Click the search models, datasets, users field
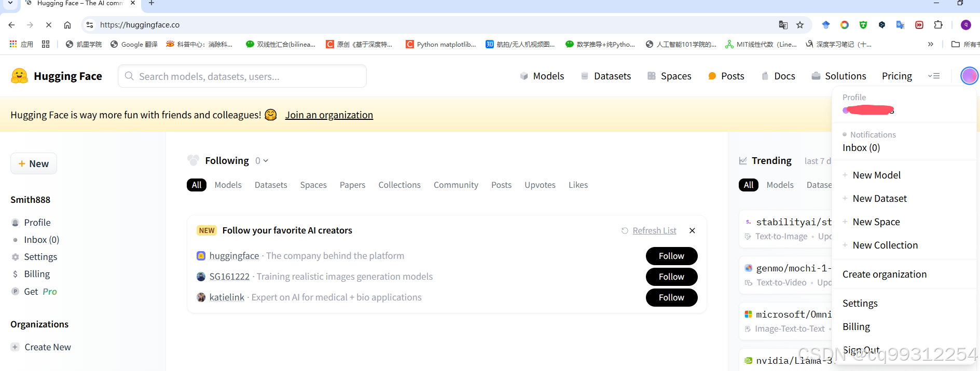980x371 pixels. 242,76
